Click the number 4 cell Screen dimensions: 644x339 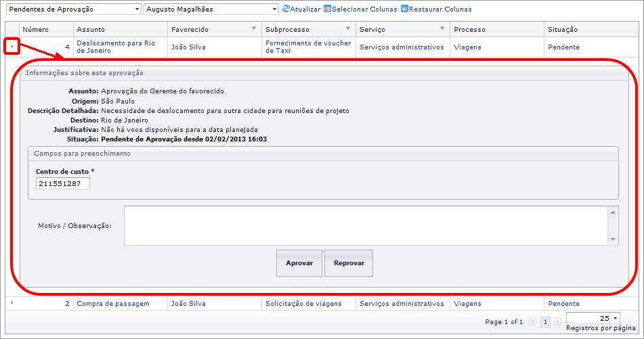pos(47,47)
